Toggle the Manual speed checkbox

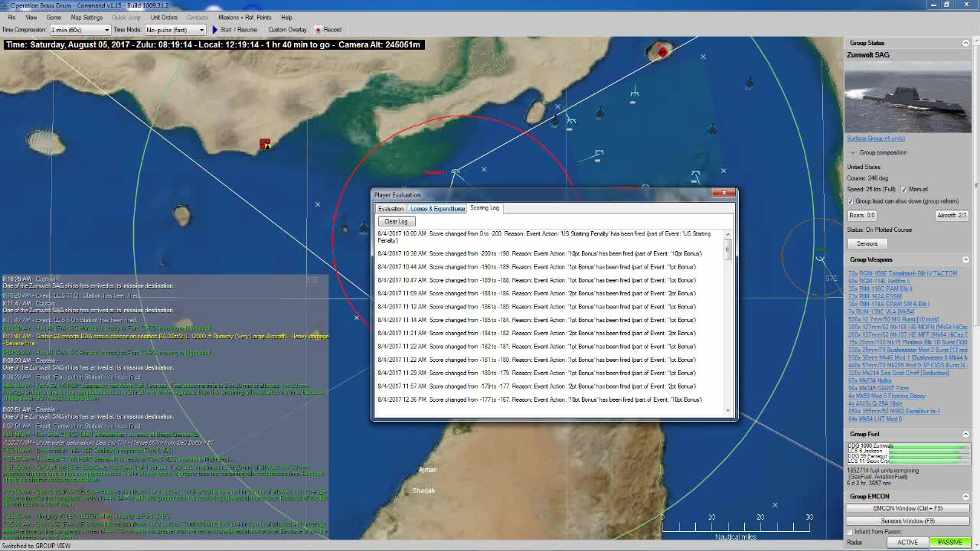[x=904, y=189]
